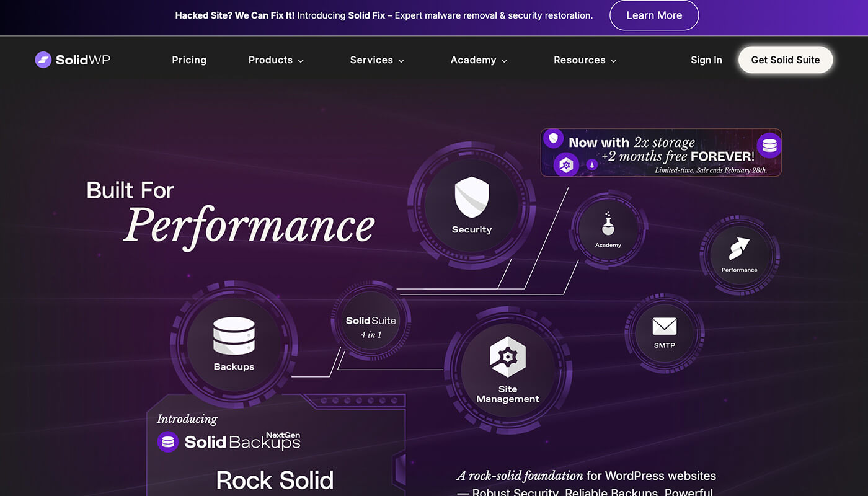The image size is (868, 496).
Task: Click 'A rock-solid foundation' paragraph text
Action: click(x=520, y=476)
